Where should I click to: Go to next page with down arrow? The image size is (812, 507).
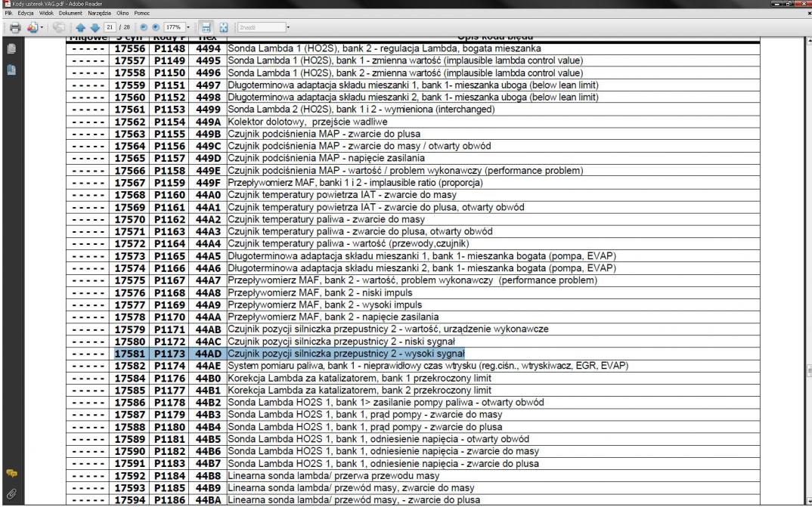pos(95,27)
